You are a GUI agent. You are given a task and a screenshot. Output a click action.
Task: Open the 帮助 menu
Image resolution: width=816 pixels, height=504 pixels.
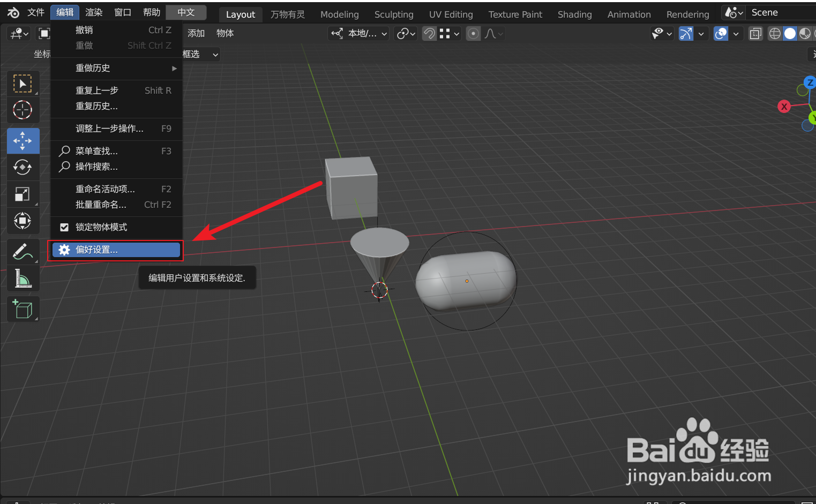(152, 12)
